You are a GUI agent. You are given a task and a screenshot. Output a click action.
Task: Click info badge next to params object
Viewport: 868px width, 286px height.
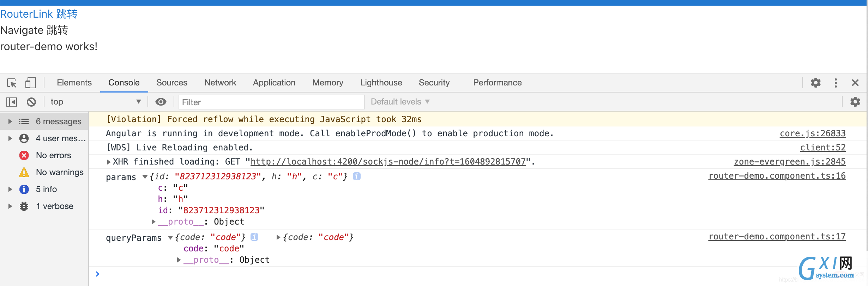pos(357,176)
